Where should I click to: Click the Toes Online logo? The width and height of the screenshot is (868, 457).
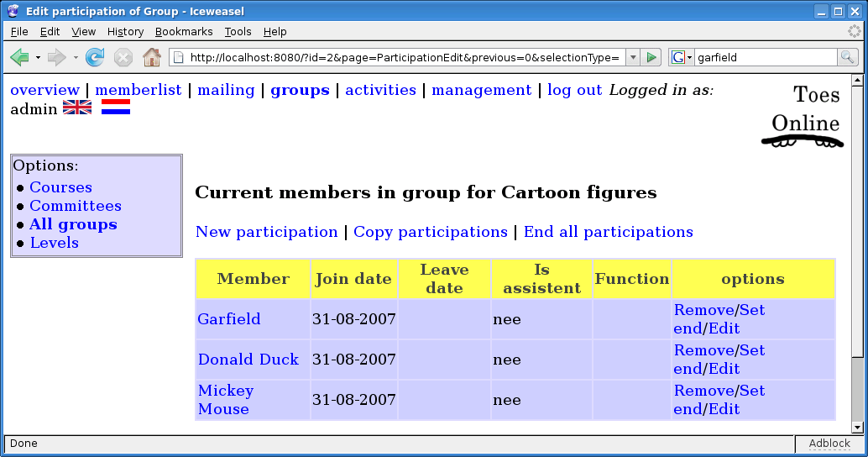point(804,116)
